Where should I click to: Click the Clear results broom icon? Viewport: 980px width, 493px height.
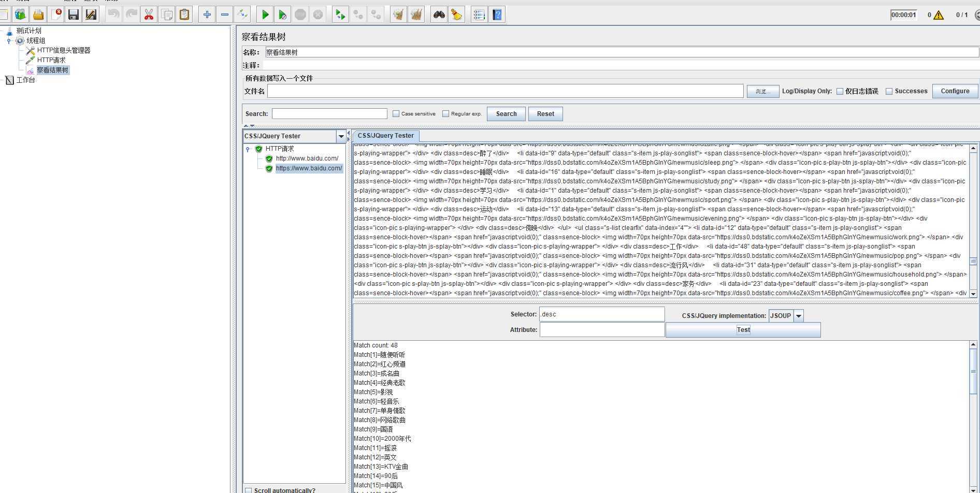coord(398,15)
